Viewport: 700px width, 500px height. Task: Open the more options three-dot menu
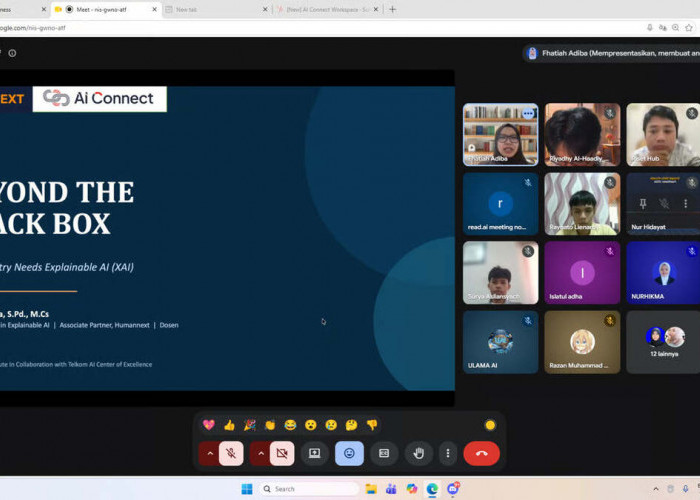[448, 454]
